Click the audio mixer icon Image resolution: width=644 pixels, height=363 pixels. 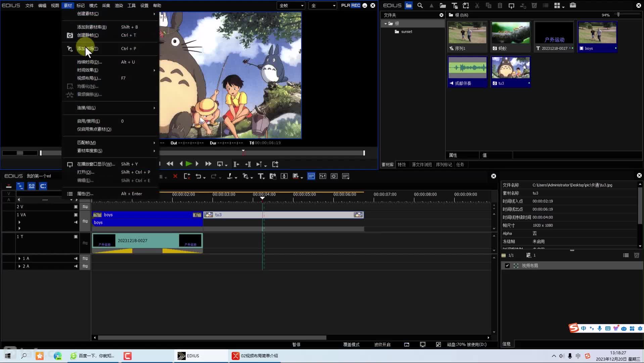click(323, 176)
